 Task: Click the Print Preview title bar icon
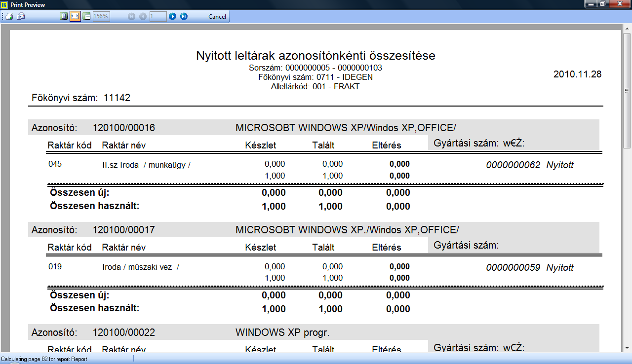[x=4, y=4]
